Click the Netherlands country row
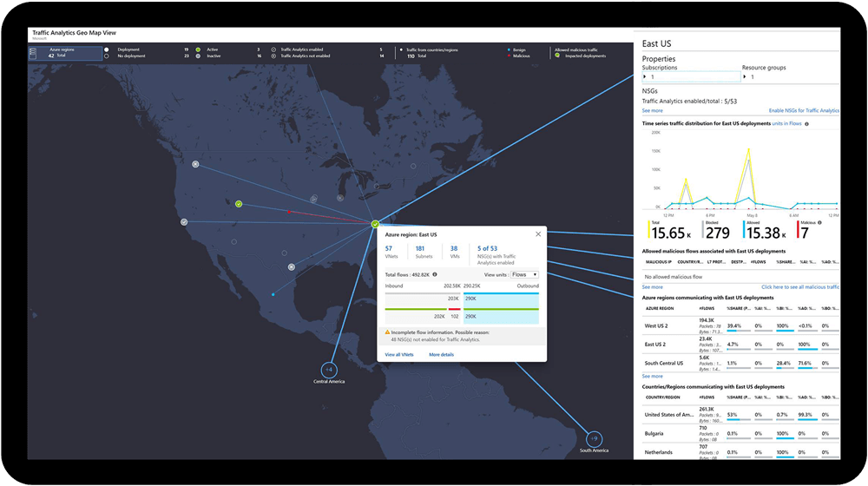868x486 pixels. [740, 452]
